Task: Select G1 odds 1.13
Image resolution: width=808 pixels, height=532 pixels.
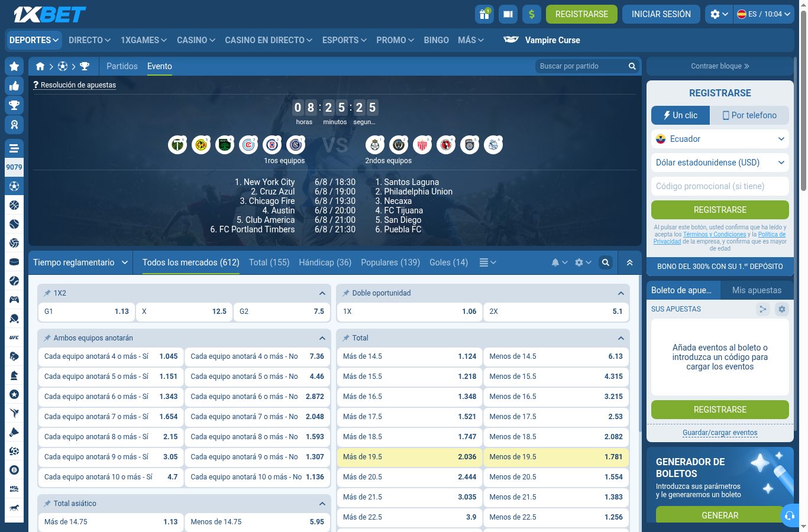Action: click(86, 312)
